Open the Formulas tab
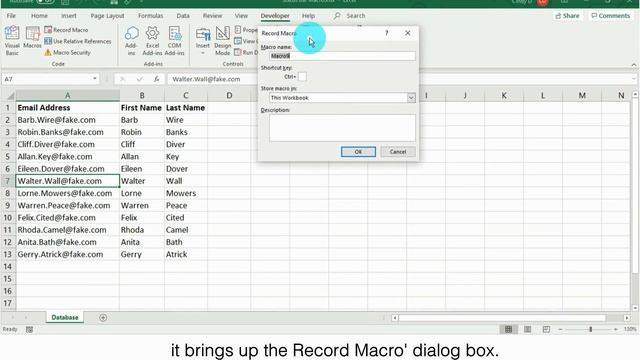Viewport: 640px width, 360px height. click(x=151, y=16)
